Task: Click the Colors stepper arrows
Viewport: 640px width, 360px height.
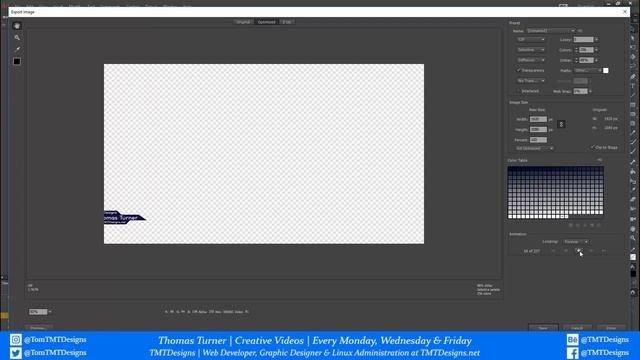Action: [576, 50]
